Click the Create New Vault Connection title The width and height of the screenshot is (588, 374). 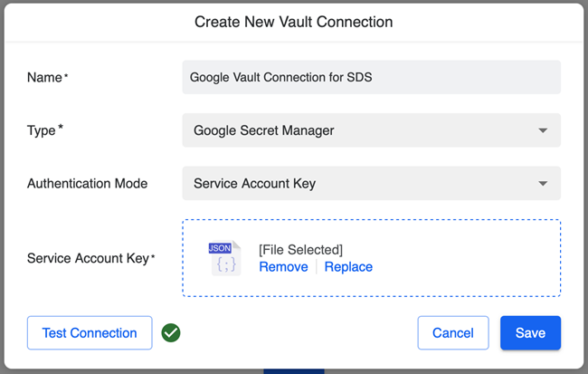coord(294,21)
